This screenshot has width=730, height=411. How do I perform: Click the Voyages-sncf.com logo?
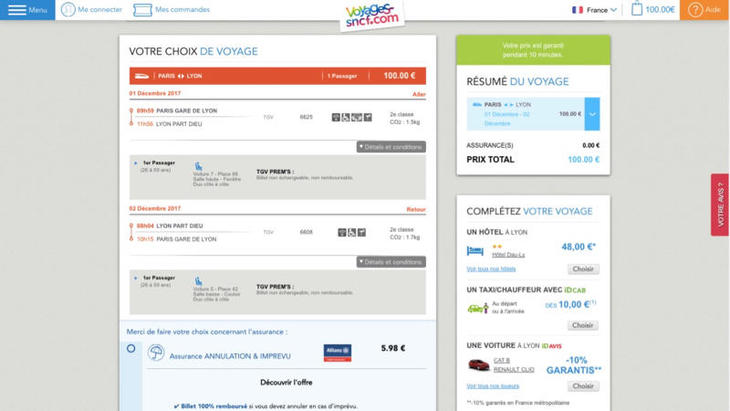(x=371, y=14)
